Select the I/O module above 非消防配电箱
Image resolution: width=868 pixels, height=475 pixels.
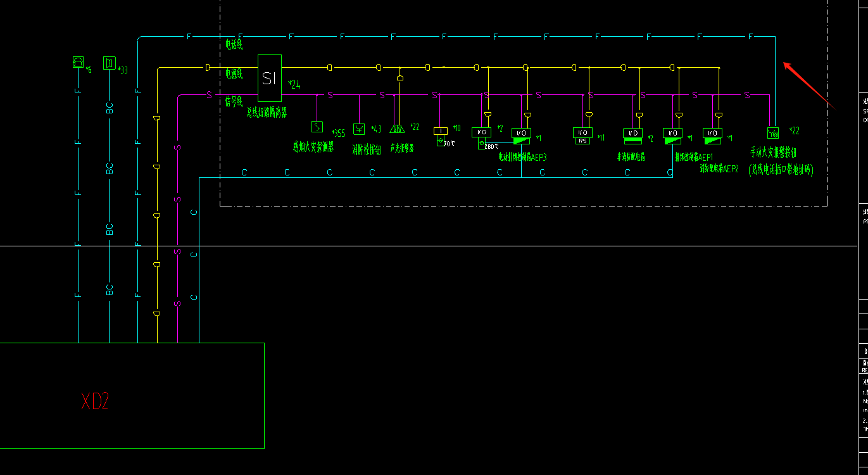click(633, 136)
